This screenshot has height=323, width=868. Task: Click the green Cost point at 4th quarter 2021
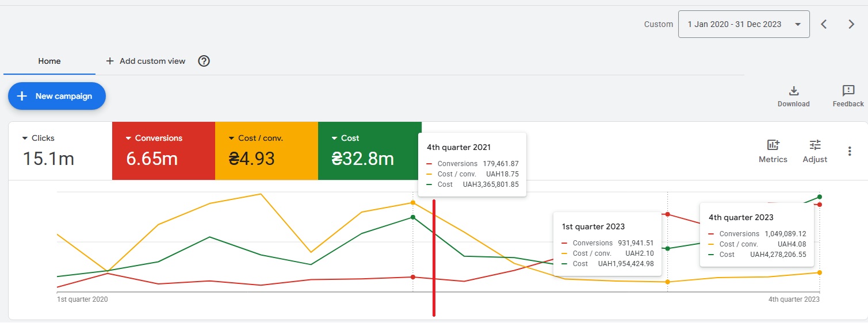[413, 217]
